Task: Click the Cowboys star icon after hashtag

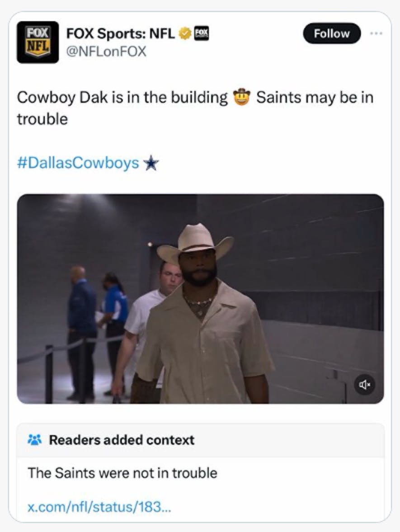Action: click(151, 163)
